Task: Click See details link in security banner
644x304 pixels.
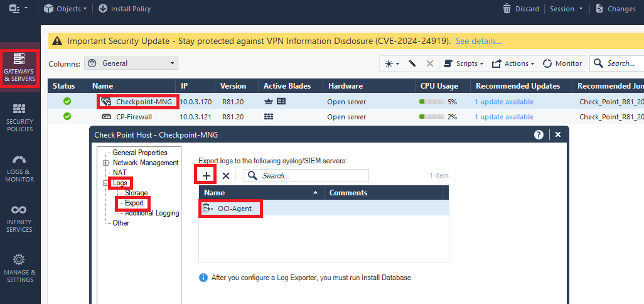Action: [478, 41]
